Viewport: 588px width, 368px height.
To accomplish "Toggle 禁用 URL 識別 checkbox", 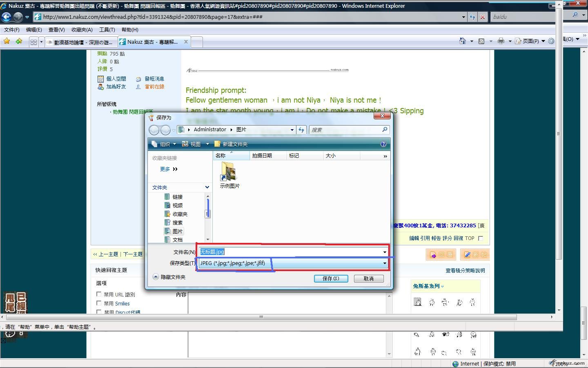I will (99, 294).
